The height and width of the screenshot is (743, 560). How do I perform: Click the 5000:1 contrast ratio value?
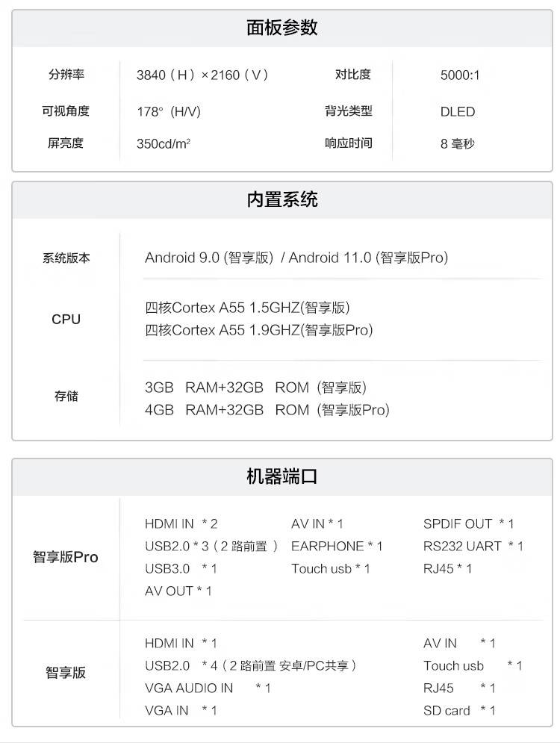pyautogui.click(x=460, y=75)
